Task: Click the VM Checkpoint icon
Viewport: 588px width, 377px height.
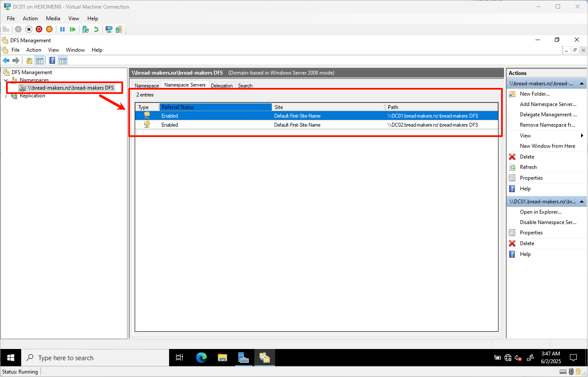Action: (86, 29)
